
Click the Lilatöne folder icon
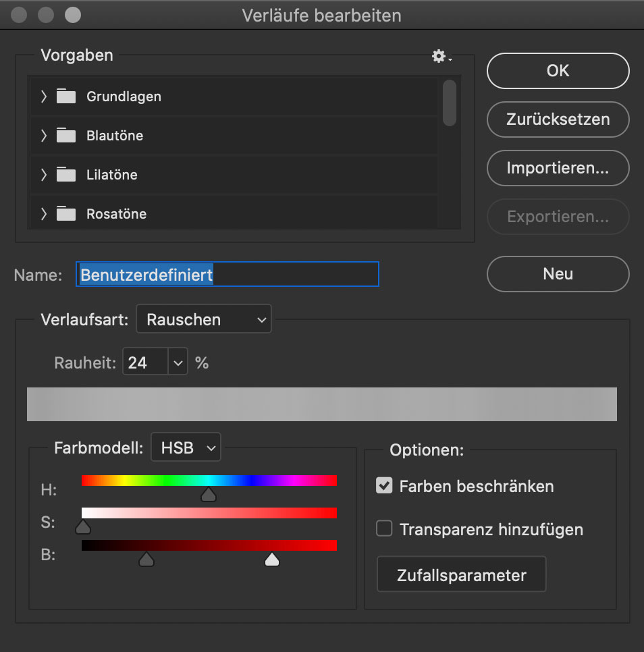66,174
